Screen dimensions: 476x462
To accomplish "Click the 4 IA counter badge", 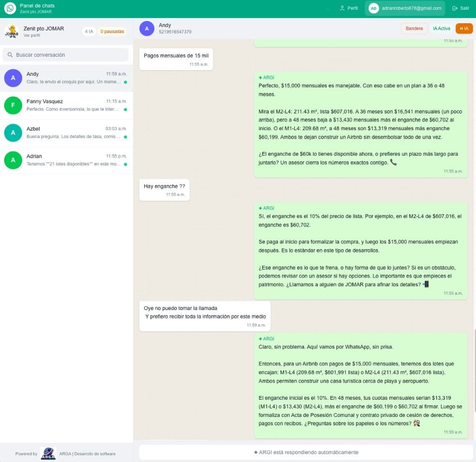I will 89,31.
